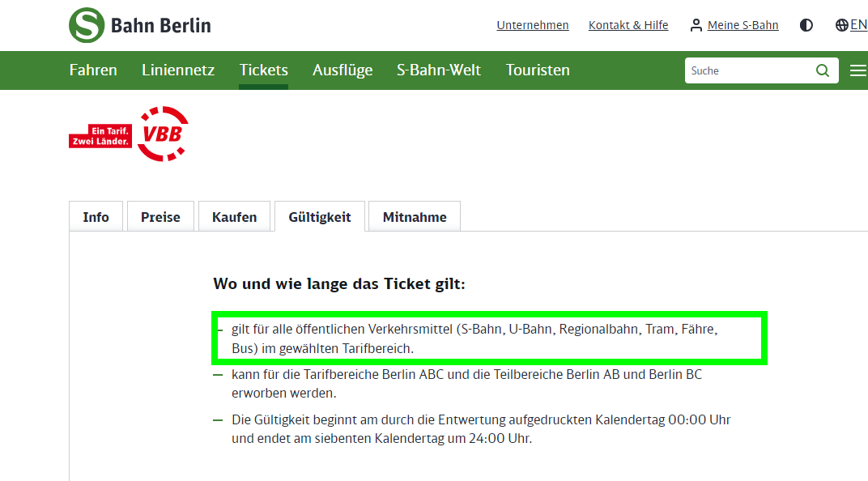This screenshot has height=481, width=868.
Task: Click the text 'gilt für alle öffentlichen Verkehrsmittel'
Action: (x=343, y=330)
